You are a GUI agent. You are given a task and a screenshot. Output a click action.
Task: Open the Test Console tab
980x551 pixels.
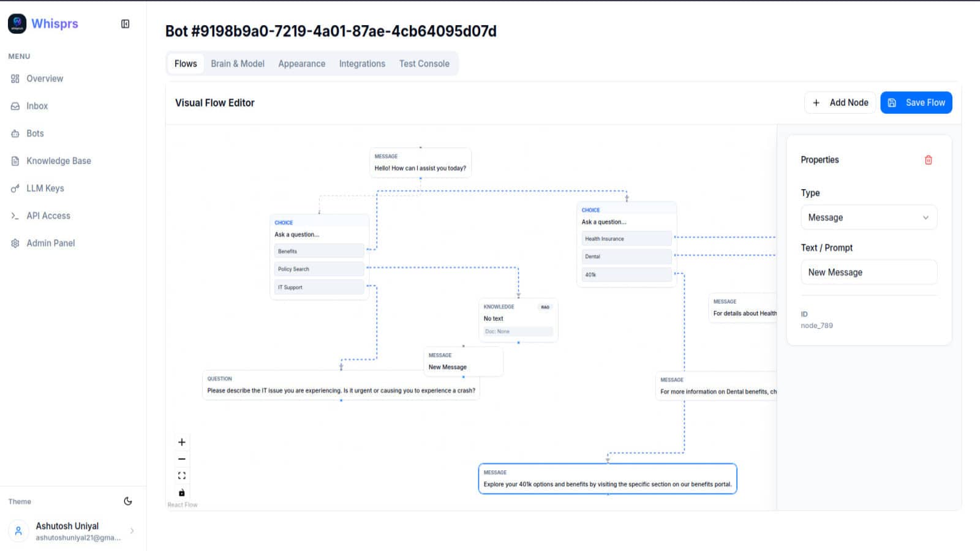pyautogui.click(x=425, y=63)
